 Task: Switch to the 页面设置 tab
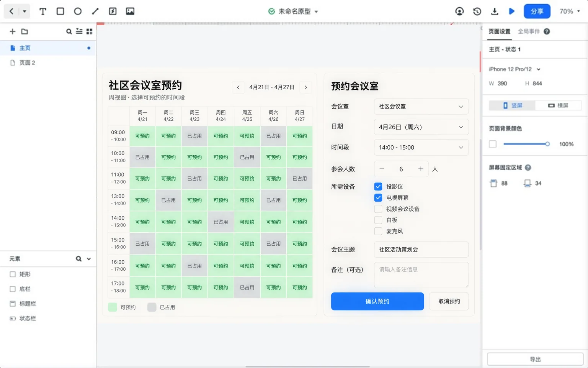tap(499, 31)
